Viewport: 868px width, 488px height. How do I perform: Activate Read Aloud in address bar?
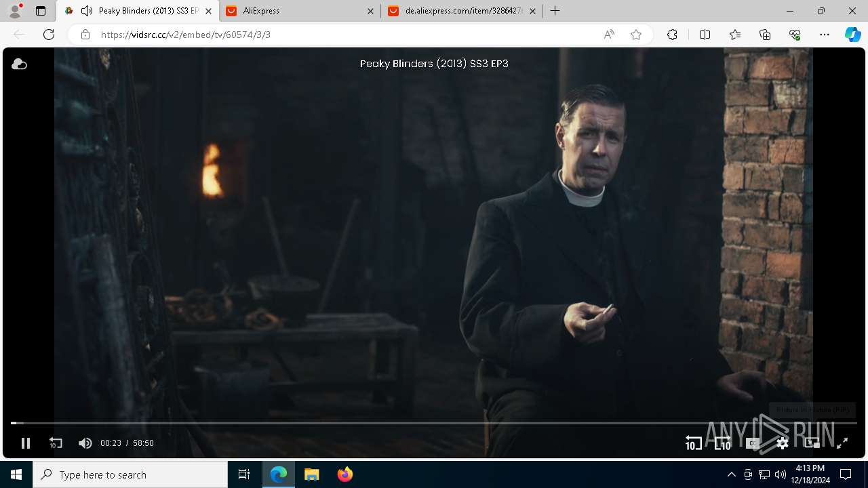click(609, 35)
